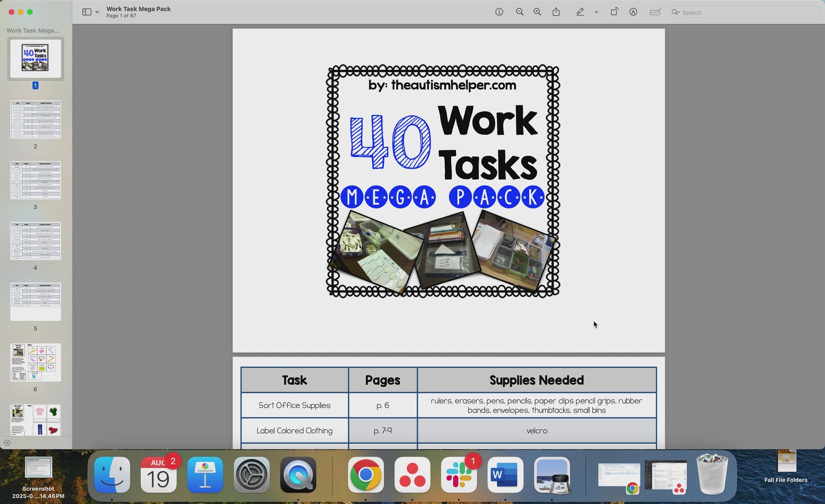
Task: Click the zoom in magnifier
Action: (537, 12)
